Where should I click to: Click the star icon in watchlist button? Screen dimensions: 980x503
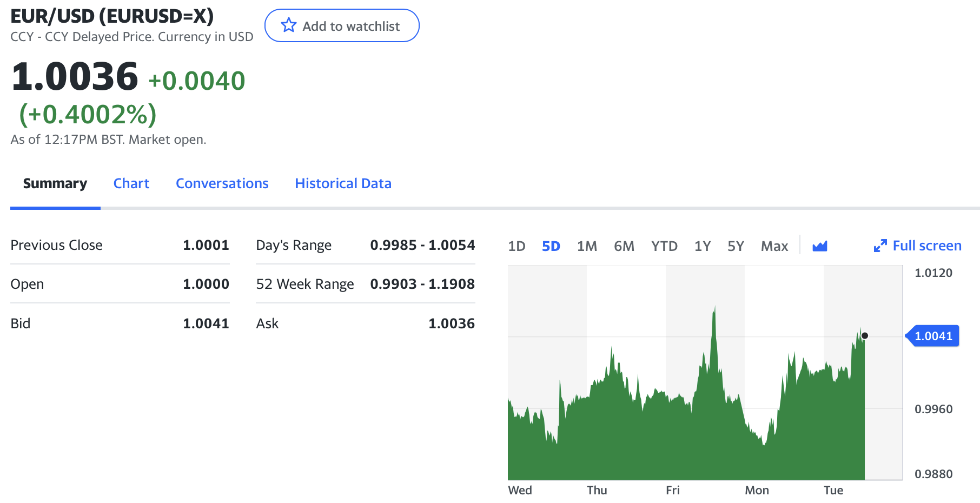(289, 25)
